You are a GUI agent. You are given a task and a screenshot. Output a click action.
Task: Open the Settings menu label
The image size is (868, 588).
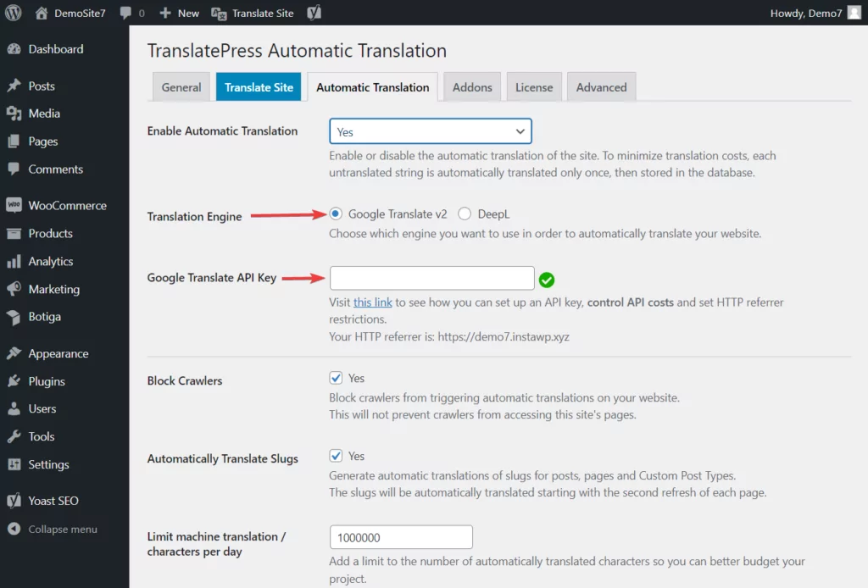48,464
